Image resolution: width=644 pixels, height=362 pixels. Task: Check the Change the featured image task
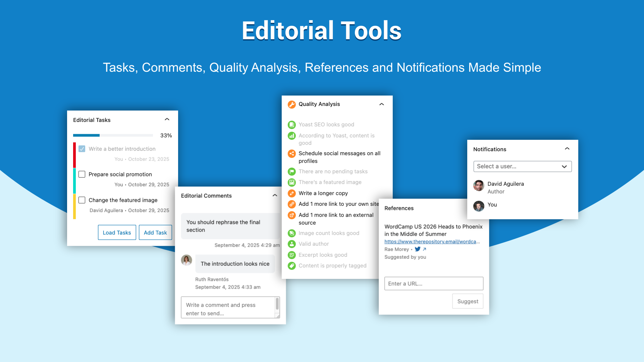pos(82,200)
